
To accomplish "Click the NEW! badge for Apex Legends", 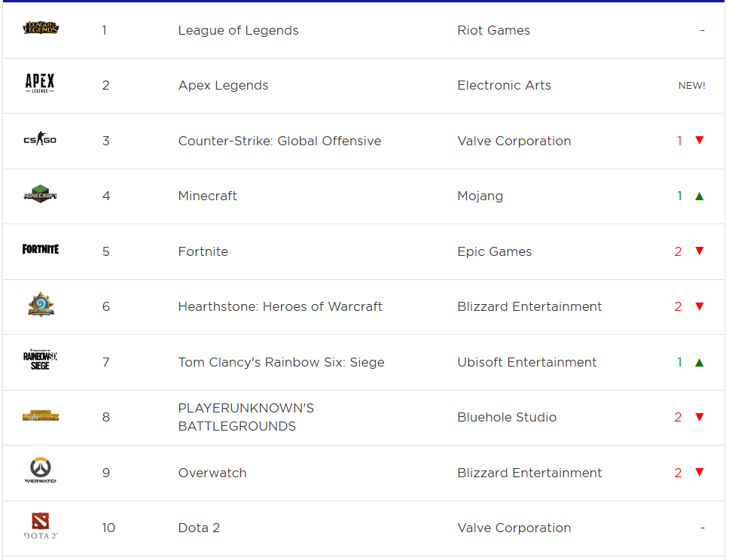I will tap(691, 86).
